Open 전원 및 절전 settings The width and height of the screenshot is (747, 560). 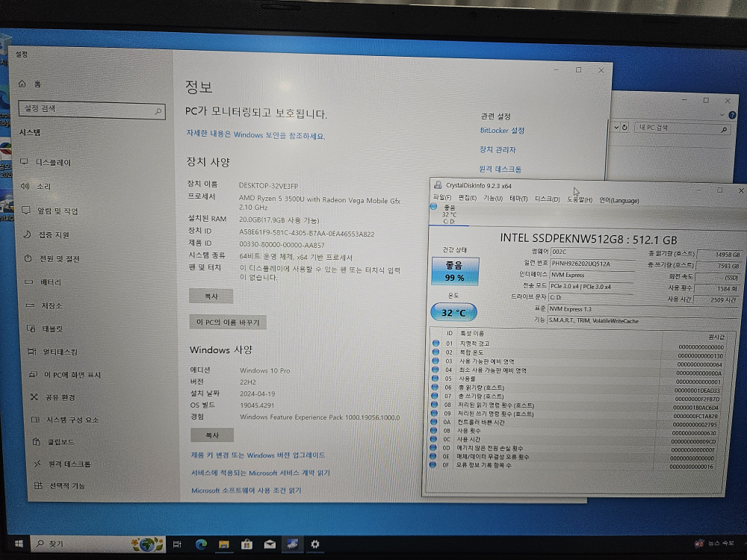[52, 258]
